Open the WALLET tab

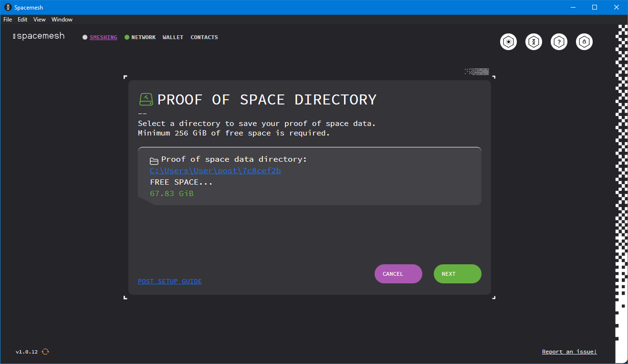tap(173, 37)
